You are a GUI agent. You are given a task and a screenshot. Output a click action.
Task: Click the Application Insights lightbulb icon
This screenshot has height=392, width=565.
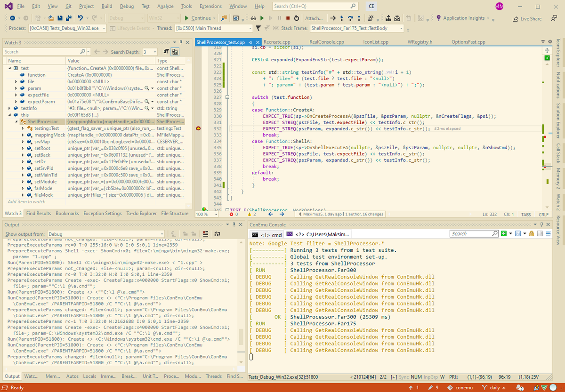coord(438,18)
